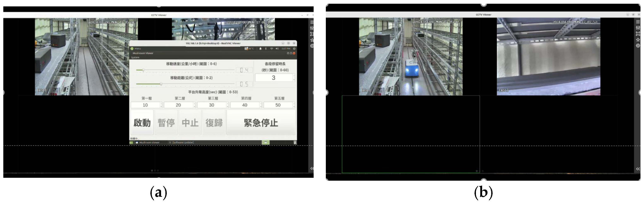Open System menu in Mushroom Viewer
The height and width of the screenshot is (204, 644).
click(135, 57)
